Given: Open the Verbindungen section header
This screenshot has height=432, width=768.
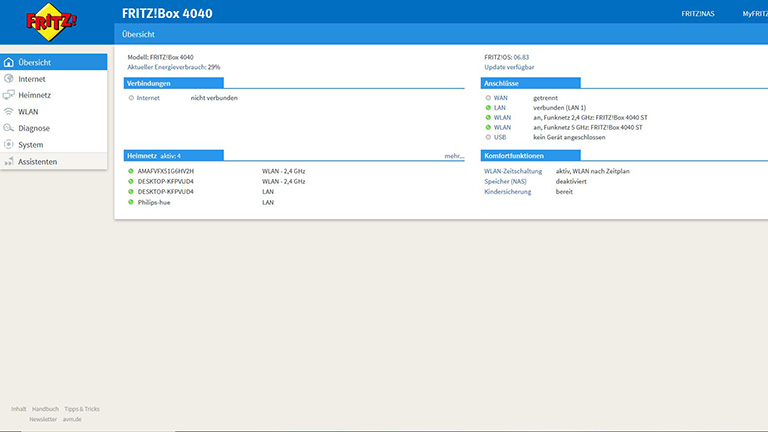Looking at the screenshot, I should click(x=150, y=83).
